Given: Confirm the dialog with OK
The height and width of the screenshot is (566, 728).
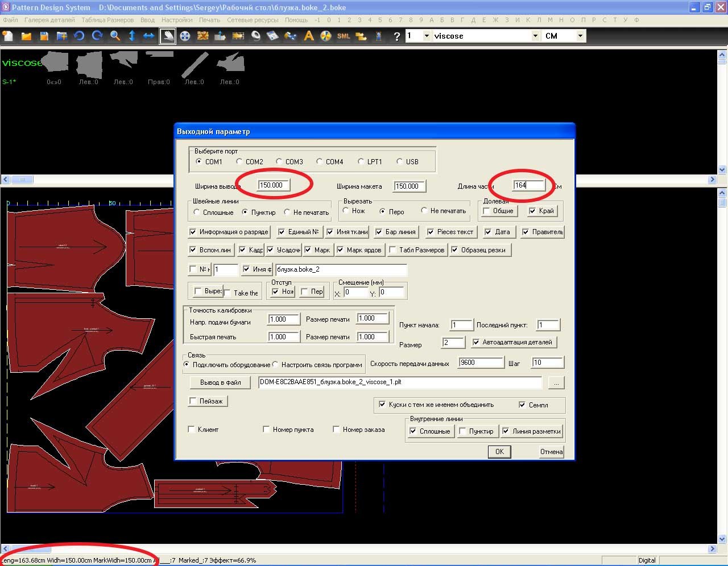Looking at the screenshot, I should 499,452.
